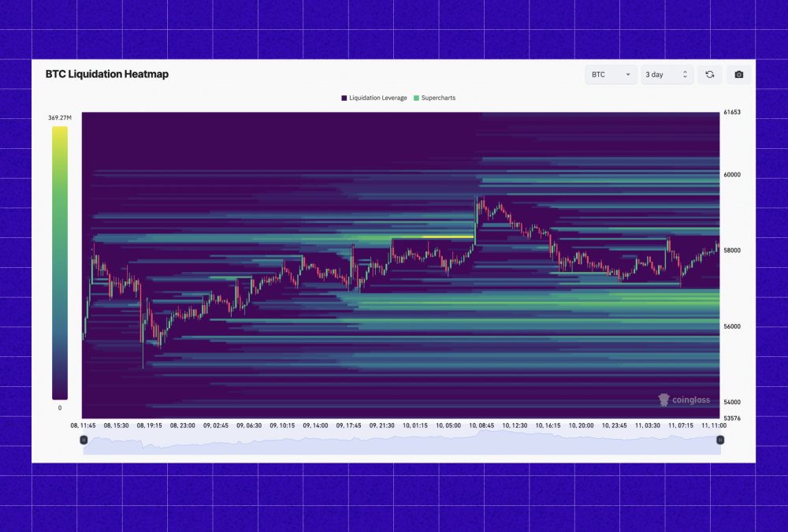Click the 61653 price axis label
Viewport: 788px width, 532px height.
coord(732,112)
